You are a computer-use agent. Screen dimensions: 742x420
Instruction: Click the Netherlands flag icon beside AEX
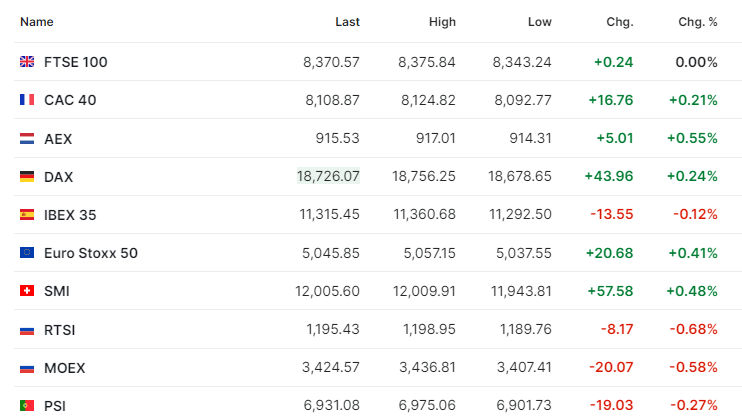tap(27, 138)
